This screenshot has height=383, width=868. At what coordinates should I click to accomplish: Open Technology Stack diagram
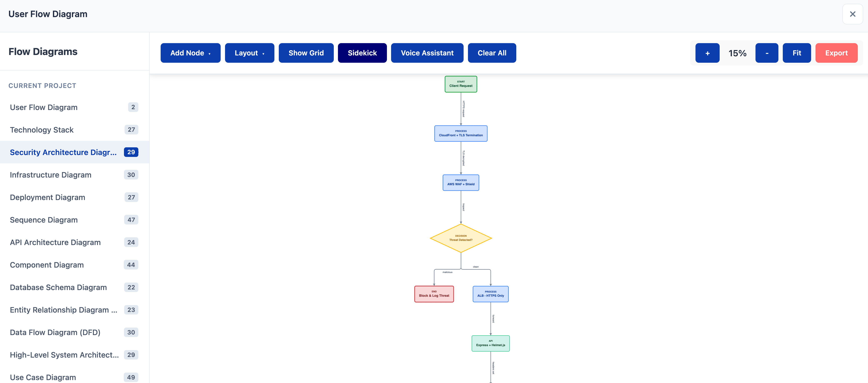74,130
